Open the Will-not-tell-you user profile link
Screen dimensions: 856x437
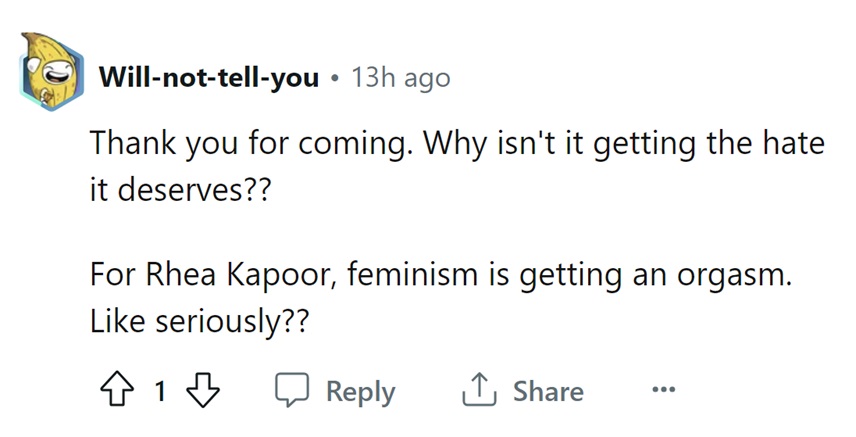click(209, 78)
